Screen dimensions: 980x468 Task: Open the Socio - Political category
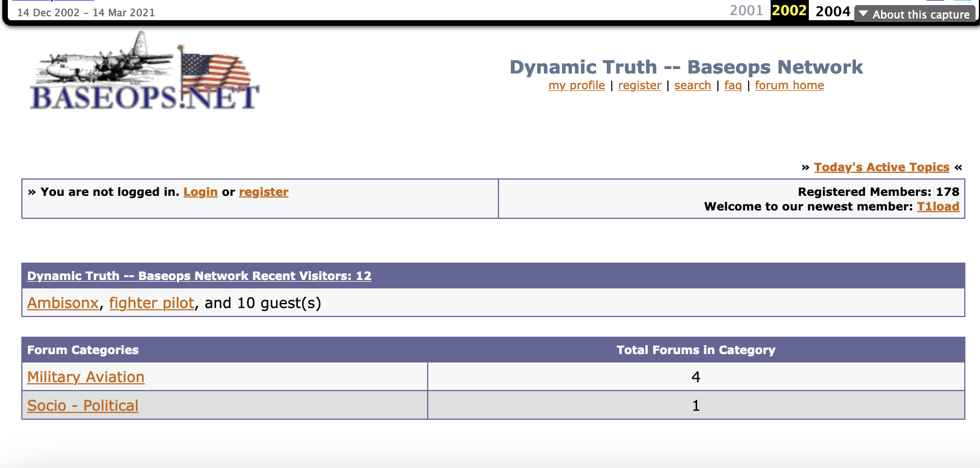coord(83,406)
